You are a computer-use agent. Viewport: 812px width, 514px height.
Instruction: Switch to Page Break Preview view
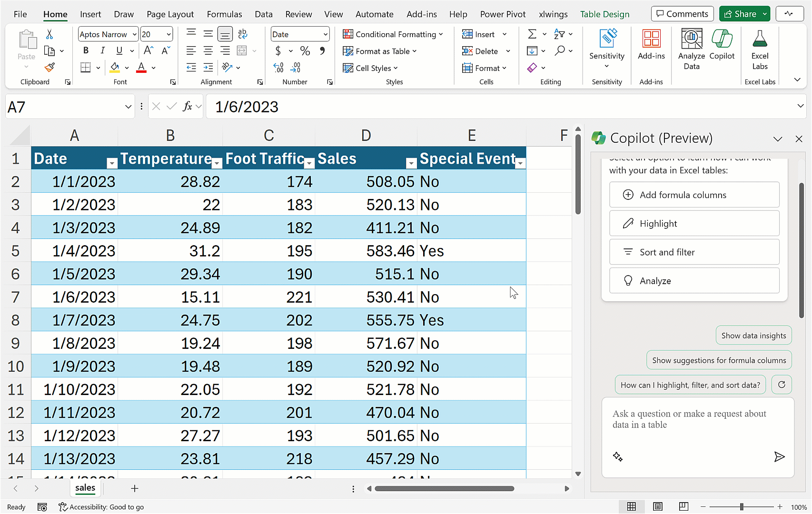pyautogui.click(x=683, y=507)
